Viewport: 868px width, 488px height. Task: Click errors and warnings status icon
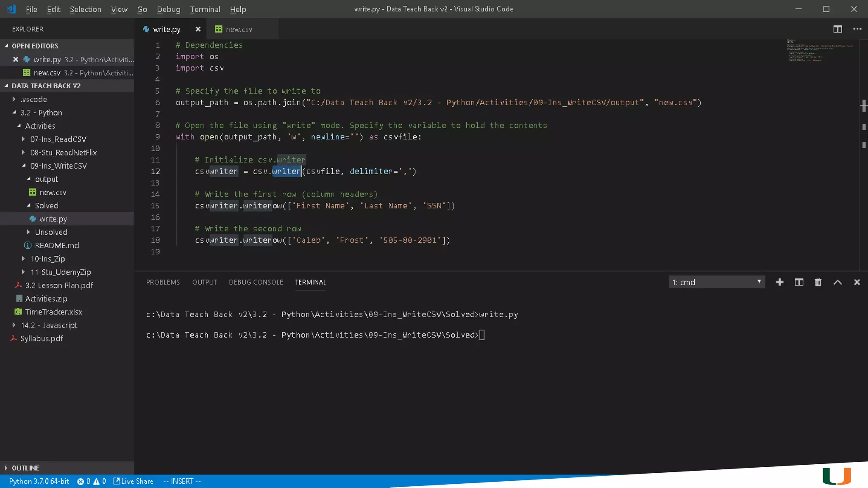point(91,481)
